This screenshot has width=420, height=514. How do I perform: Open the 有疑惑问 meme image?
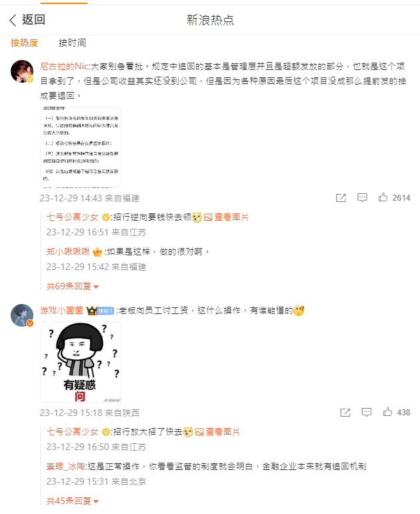[81, 362]
